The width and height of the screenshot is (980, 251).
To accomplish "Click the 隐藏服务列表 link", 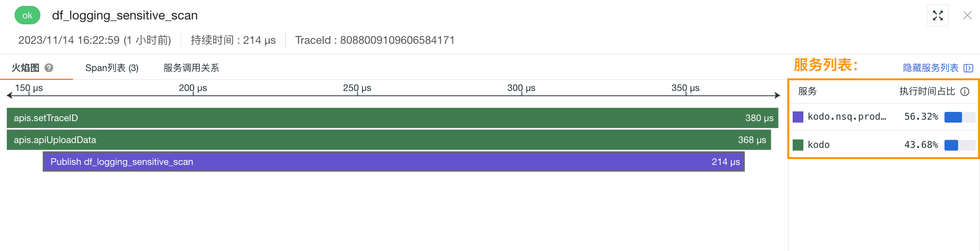I will pyautogui.click(x=930, y=68).
